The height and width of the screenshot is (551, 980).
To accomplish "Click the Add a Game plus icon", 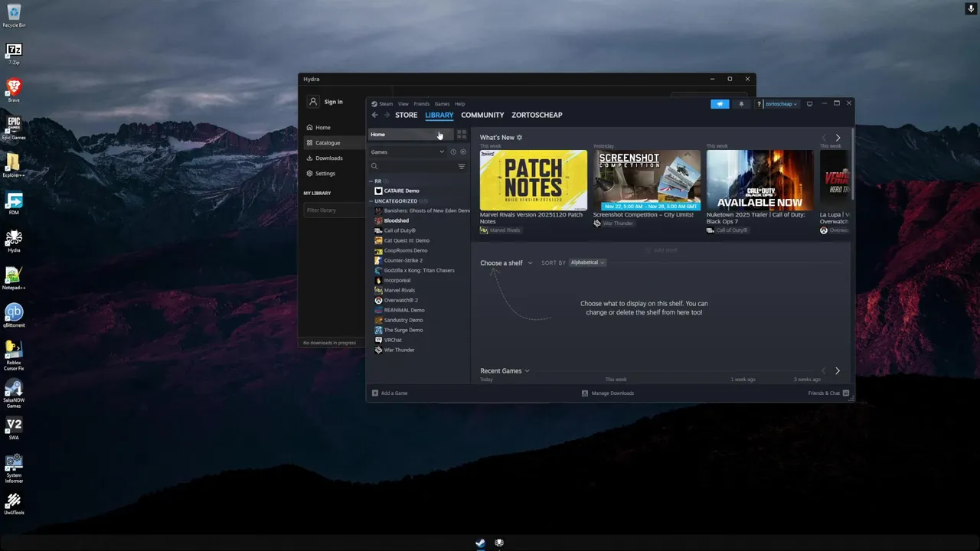I will pos(375,393).
